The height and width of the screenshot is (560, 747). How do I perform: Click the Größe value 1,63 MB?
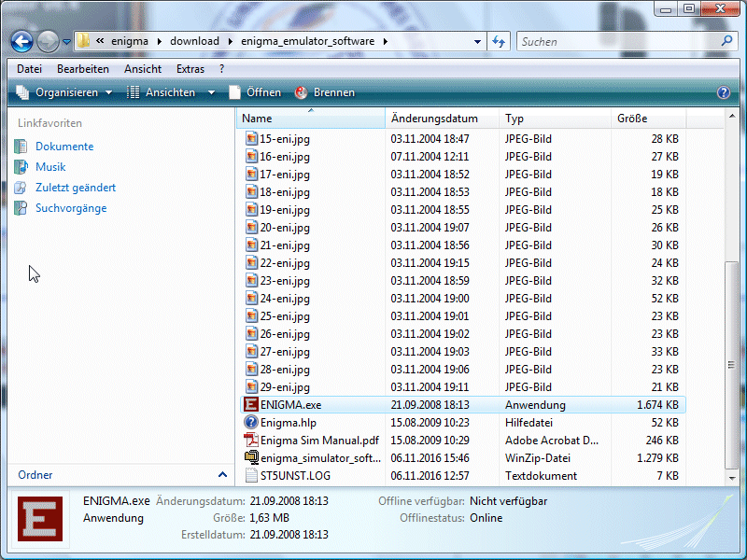click(x=269, y=518)
